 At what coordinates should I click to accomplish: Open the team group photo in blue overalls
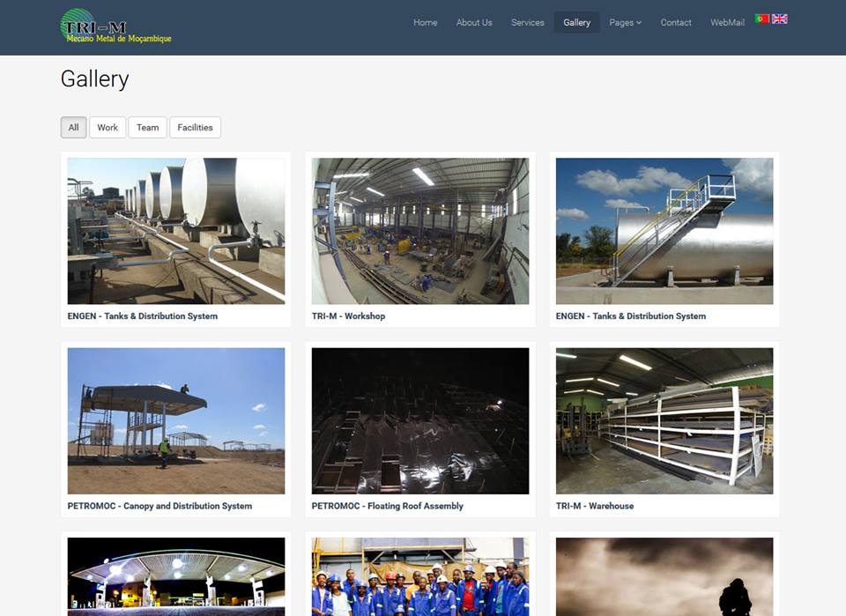[420, 576]
